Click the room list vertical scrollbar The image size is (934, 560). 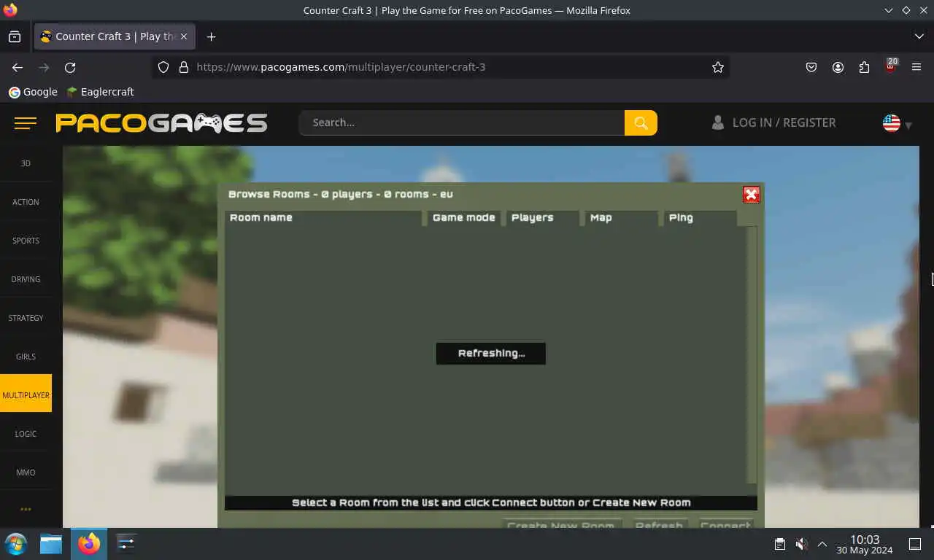(752, 354)
